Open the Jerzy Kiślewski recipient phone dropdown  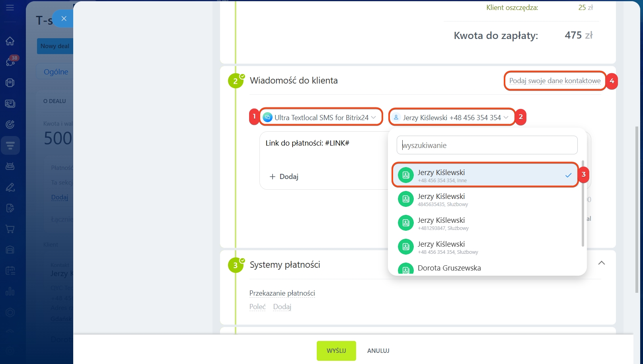point(452,117)
